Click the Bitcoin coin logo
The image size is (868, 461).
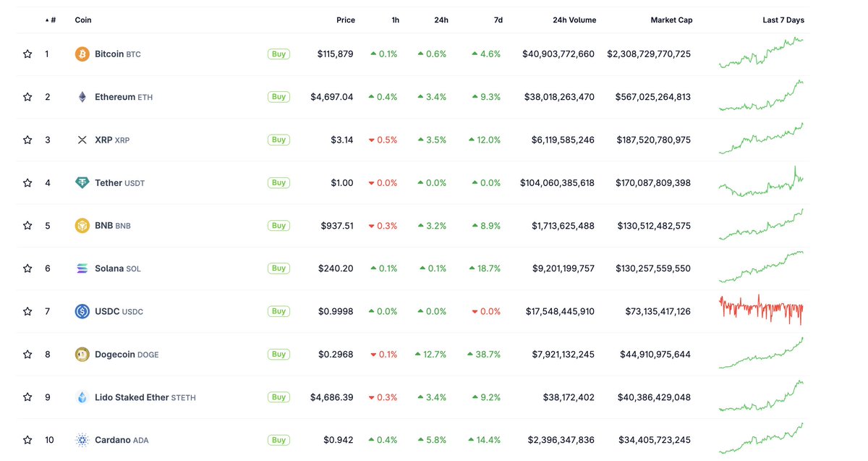coord(82,54)
